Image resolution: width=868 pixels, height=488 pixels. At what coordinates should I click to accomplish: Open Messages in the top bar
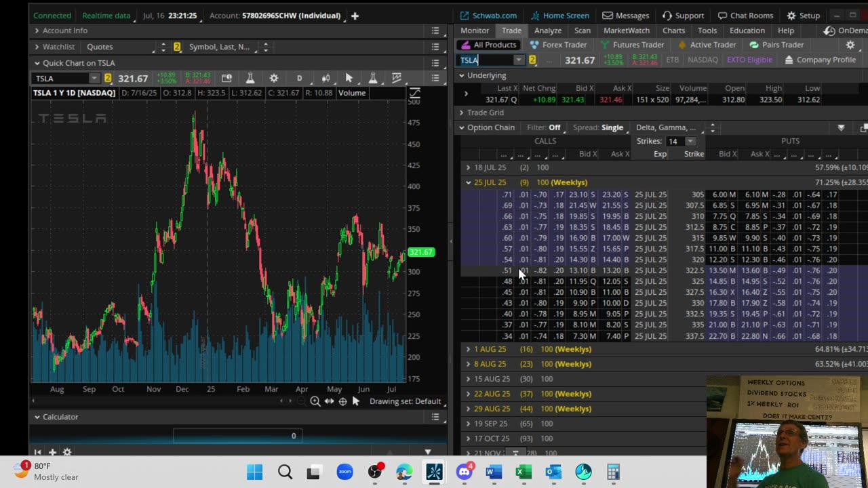tap(625, 16)
